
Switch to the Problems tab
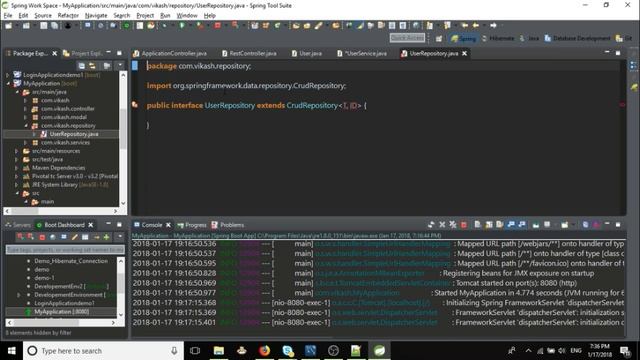(228, 225)
